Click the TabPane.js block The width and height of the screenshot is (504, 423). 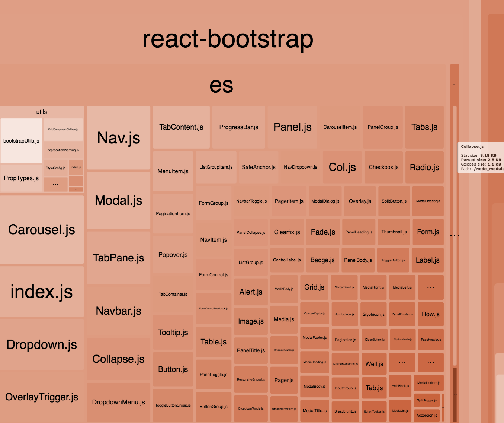(118, 258)
